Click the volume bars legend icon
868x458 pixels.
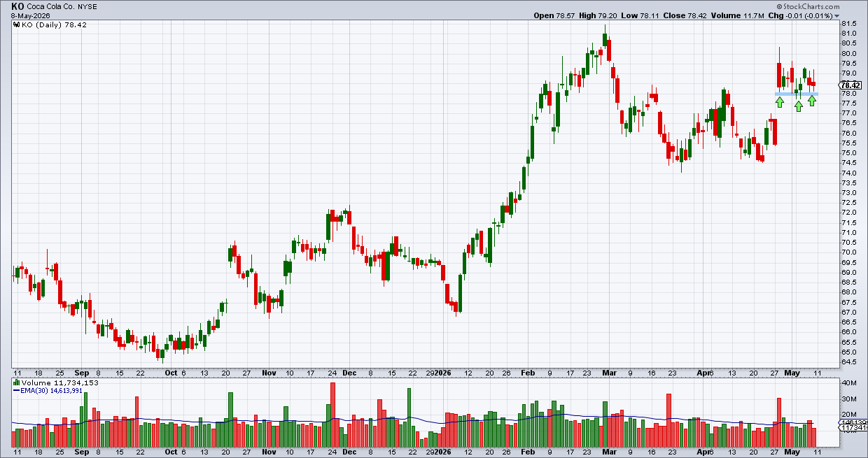tap(17, 383)
